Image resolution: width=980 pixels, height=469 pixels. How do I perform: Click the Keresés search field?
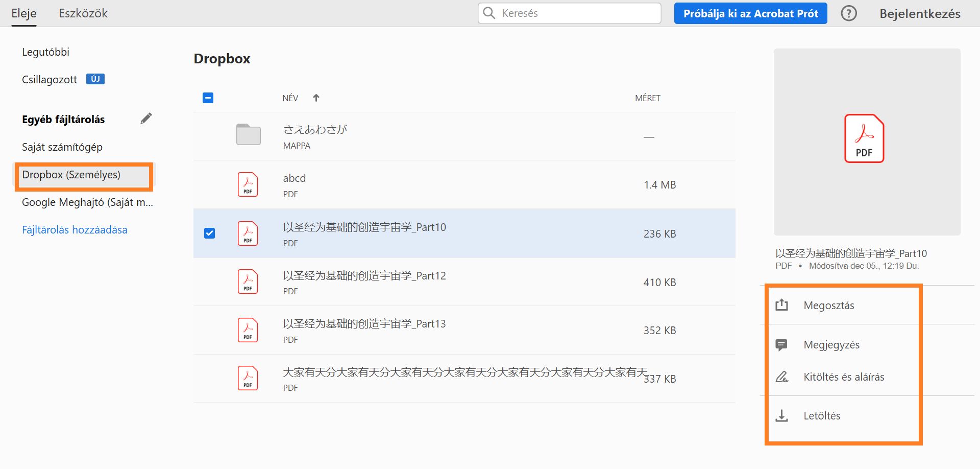coord(570,13)
